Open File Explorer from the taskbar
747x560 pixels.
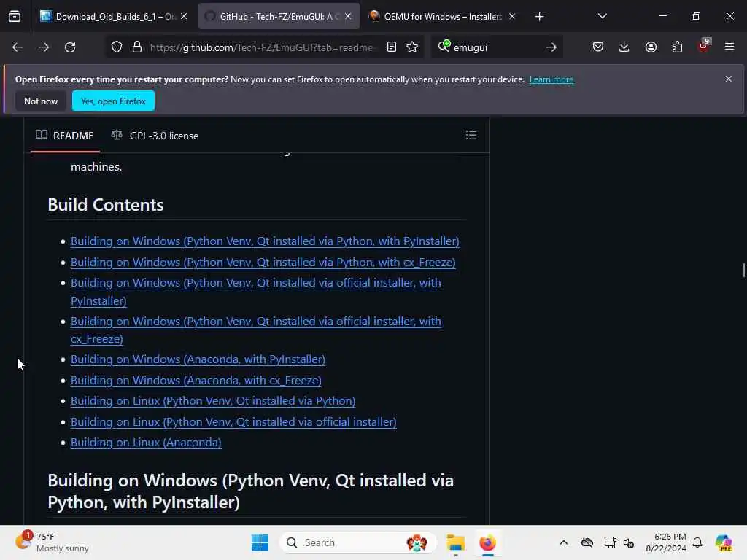coord(455,542)
